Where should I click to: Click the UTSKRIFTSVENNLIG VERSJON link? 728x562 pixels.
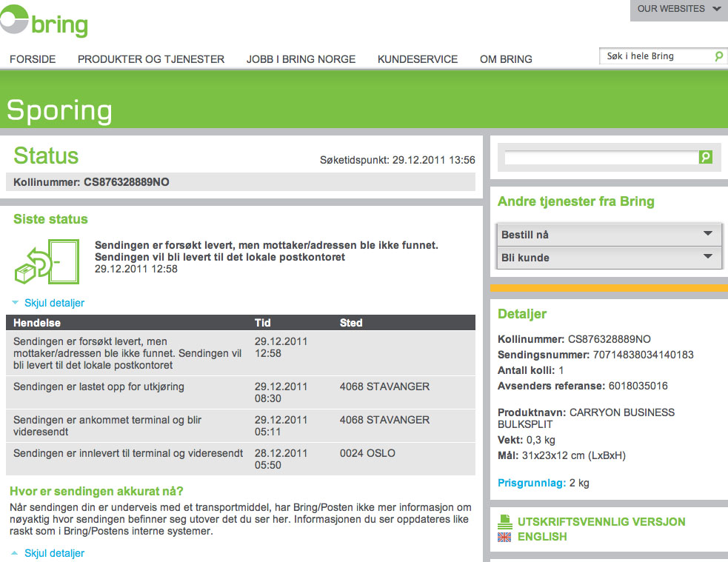click(x=601, y=521)
